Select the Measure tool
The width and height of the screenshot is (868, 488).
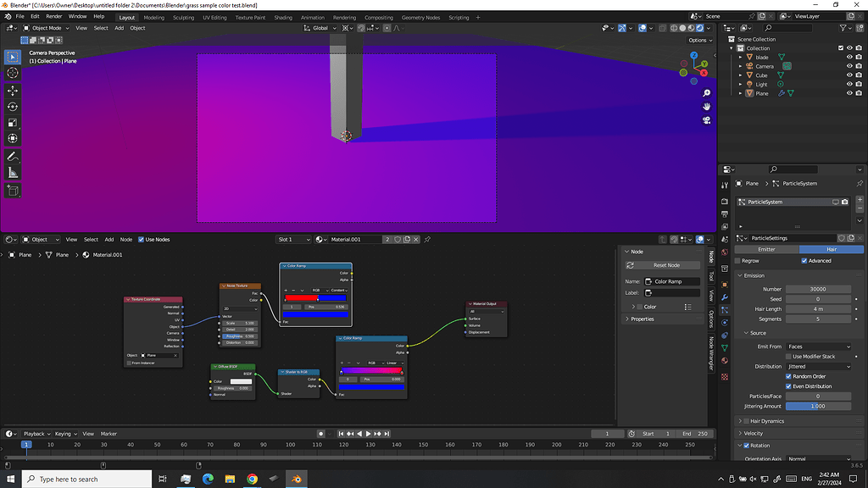click(x=13, y=173)
